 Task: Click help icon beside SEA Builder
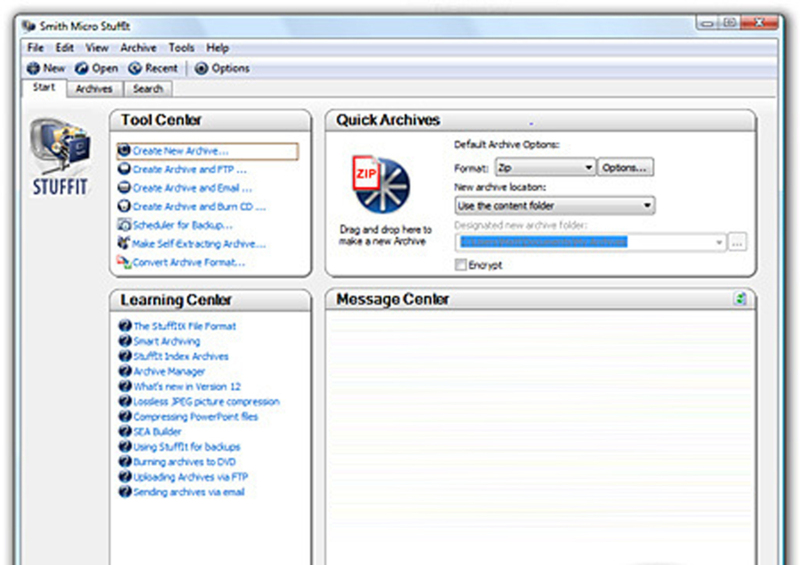tap(125, 431)
